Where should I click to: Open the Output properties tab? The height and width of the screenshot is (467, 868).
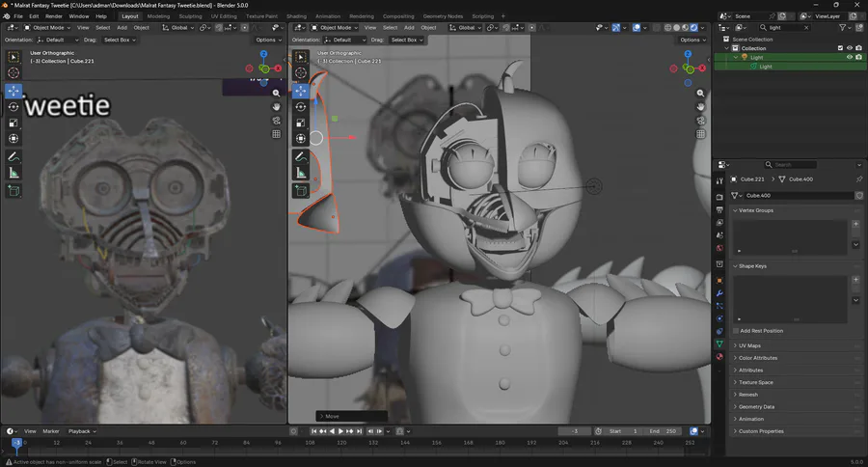tap(719, 210)
